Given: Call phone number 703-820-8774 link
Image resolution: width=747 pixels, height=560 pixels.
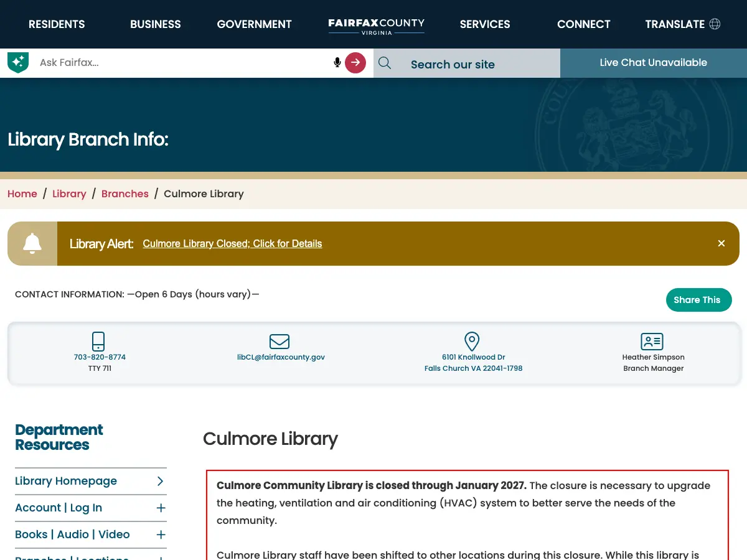Looking at the screenshot, I should pyautogui.click(x=100, y=357).
